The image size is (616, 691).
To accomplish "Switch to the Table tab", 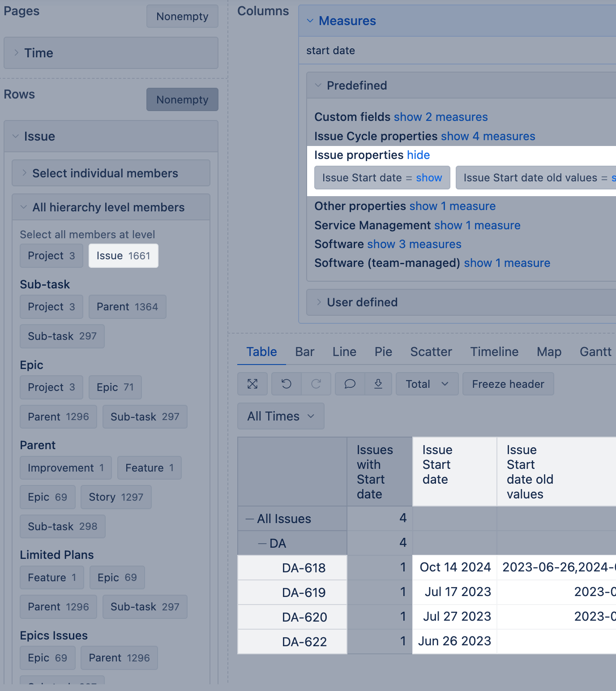I will 261,352.
